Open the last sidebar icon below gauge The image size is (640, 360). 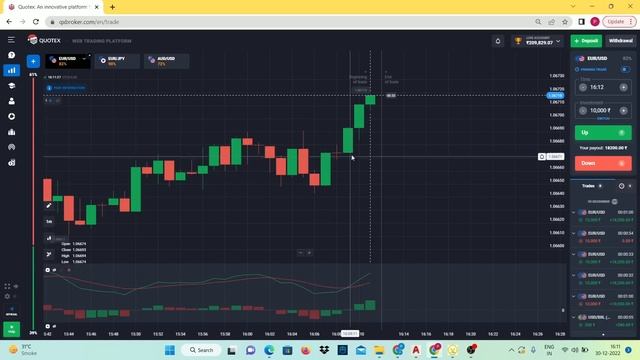coord(11,162)
